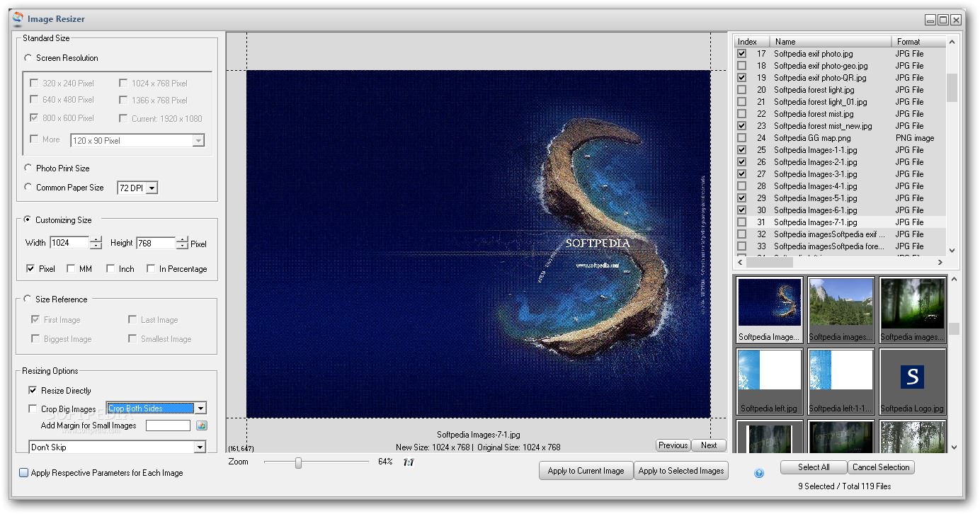The height and width of the screenshot is (514, 980).
Task: Open the 72 DPI dropdown
Action: click(152, 188)
